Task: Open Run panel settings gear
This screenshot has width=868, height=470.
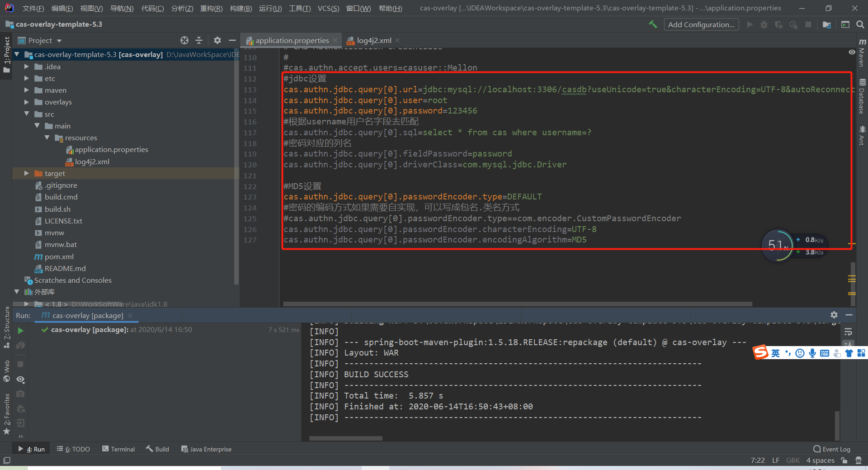Action: click(x=834, y=315)
